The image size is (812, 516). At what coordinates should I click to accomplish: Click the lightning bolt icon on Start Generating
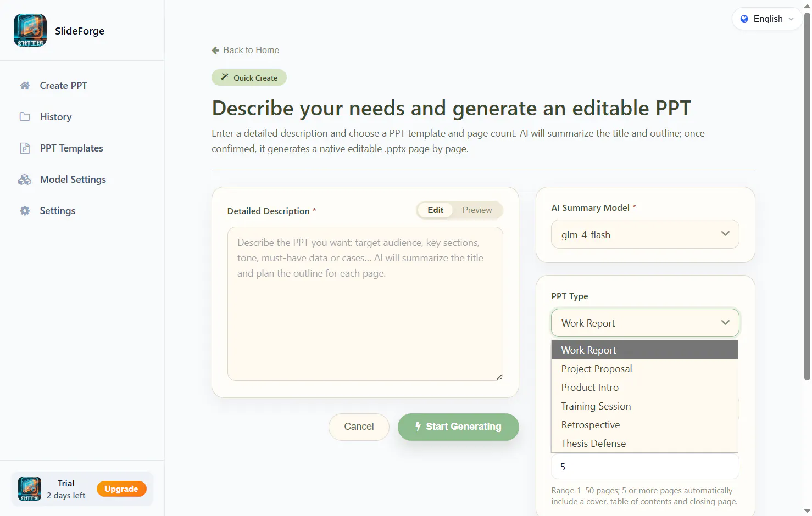418,427
